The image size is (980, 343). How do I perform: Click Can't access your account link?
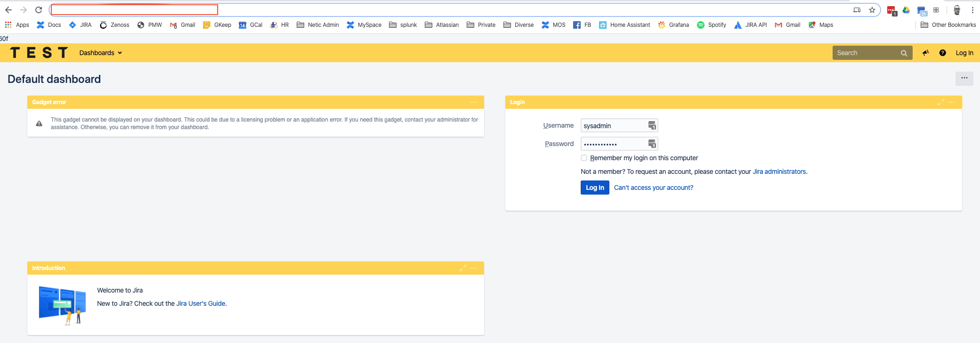click(x=653, y=188)
